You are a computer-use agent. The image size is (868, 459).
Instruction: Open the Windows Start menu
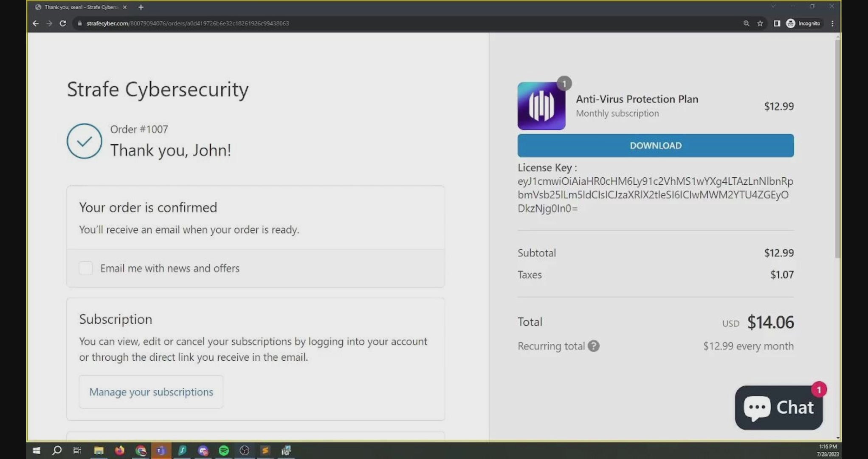pos(37,450)
